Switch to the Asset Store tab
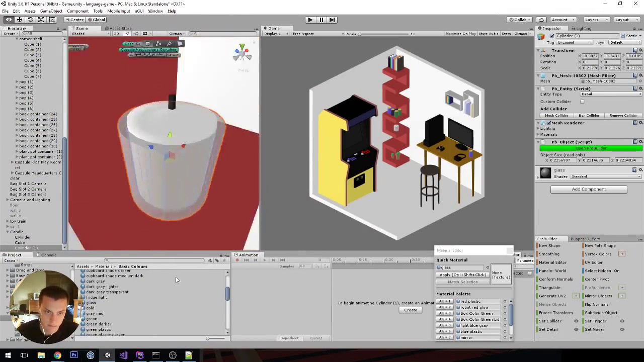The image size is (644, 362). coord(118,28)
